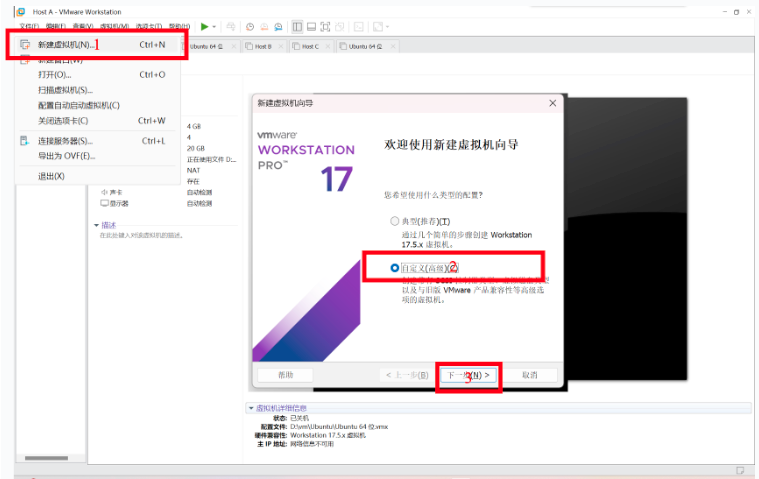Take a snapshot using the clock icon
Screen dimensions: 759x479
(x=250, y=27)
